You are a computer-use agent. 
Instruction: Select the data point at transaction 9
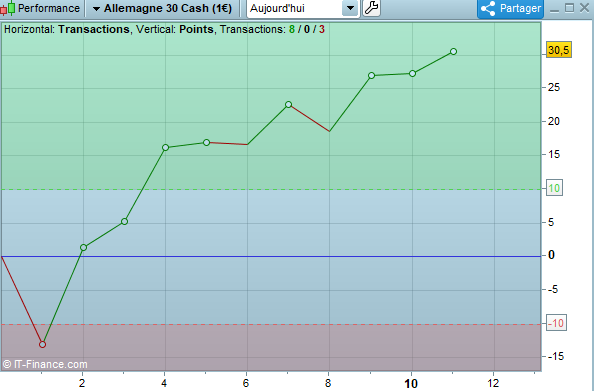(x=371, y=76)
